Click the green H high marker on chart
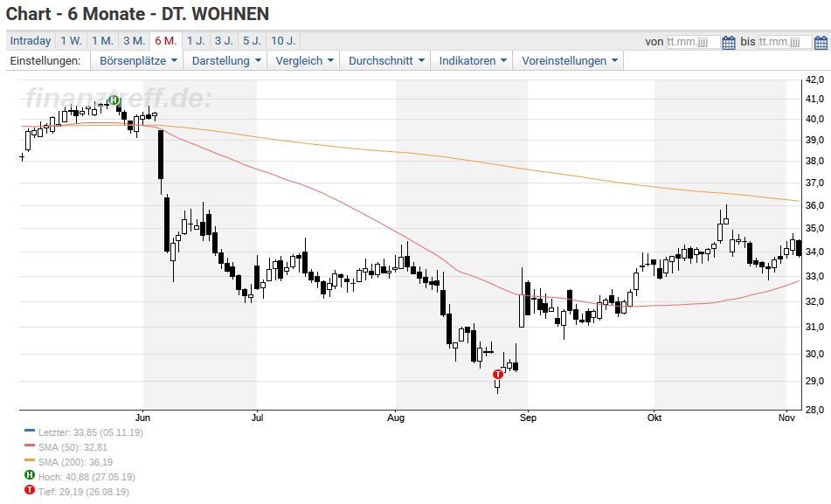831x504 pixels. click(x=114, y=100)
